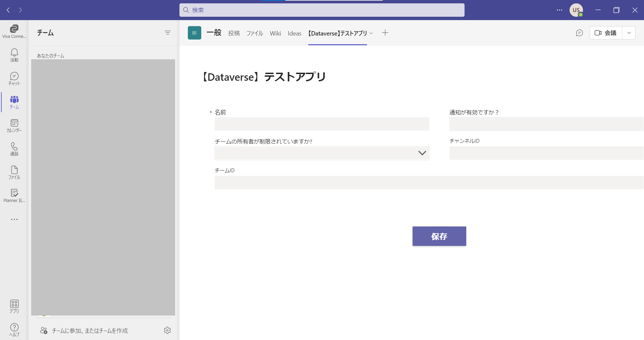Expand the meeting options dropdown arrow

[629, 33]
